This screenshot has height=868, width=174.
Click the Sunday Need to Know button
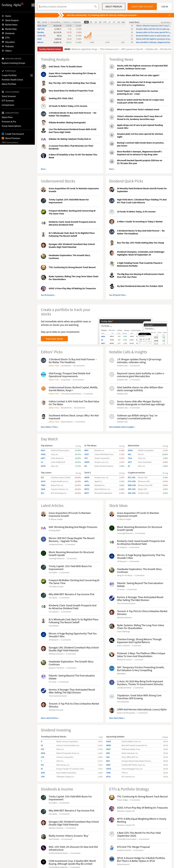tap(50, 49)
